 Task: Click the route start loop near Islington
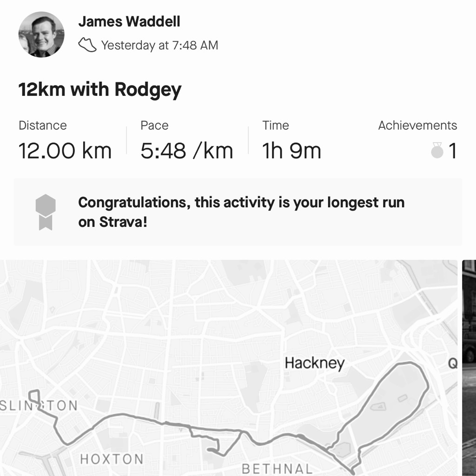click(x=34, y=397)
